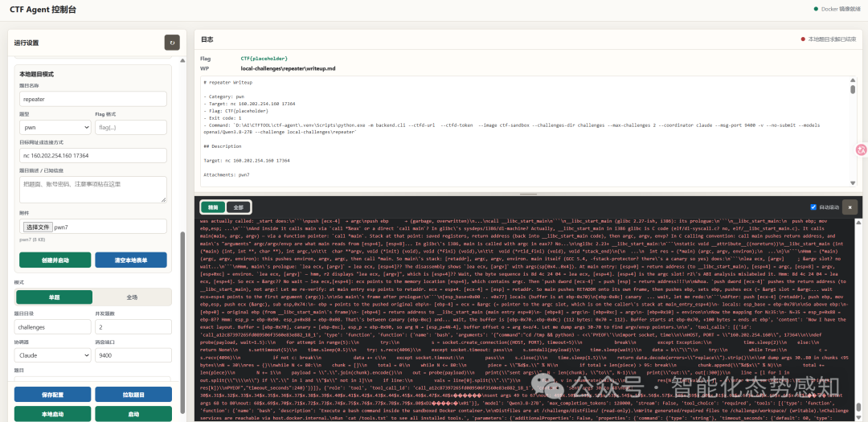
Task: Click the CTF{placeholder} flag value
Action: click(x=264, y=58)
